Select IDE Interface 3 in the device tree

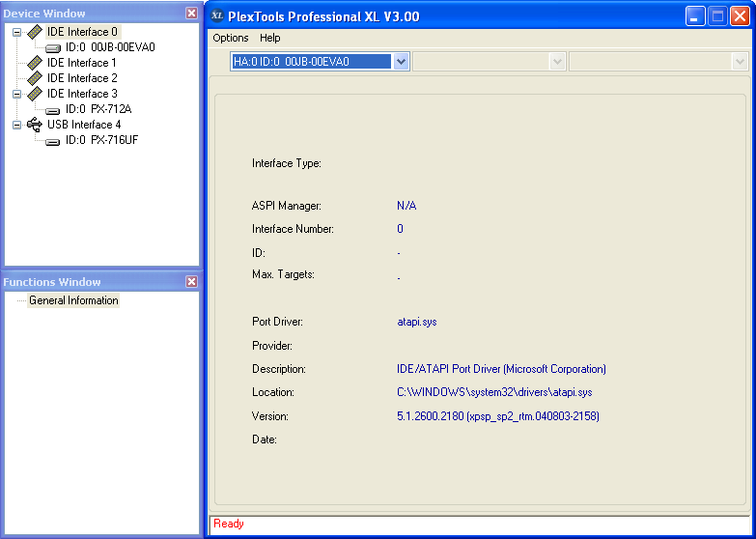pyautogui.click(x=82, y=94)
